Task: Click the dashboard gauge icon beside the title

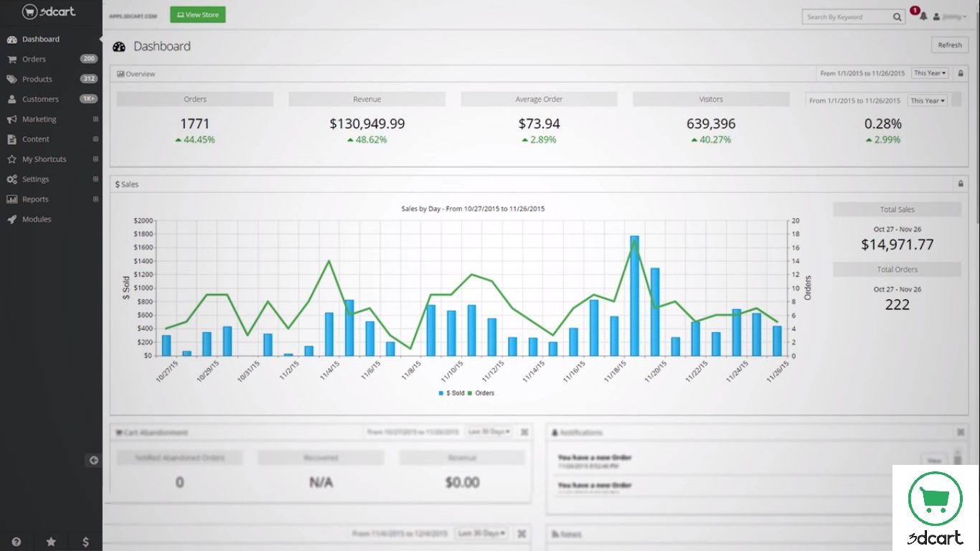Action: click(120, 45)
